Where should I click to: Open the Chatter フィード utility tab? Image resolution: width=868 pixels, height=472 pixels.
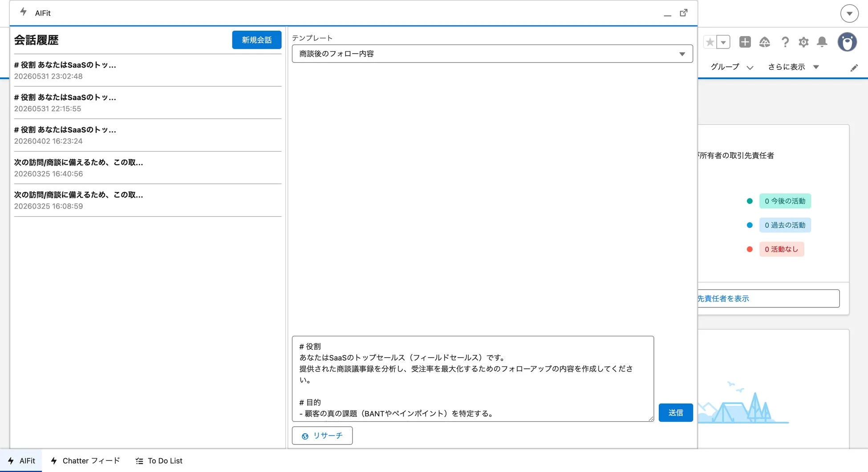click(x=85, y=461)
